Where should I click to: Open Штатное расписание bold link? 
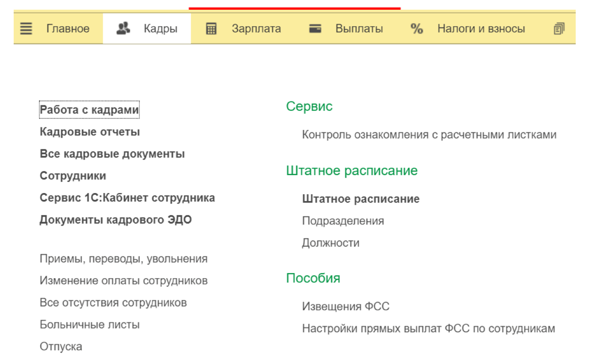360,199
